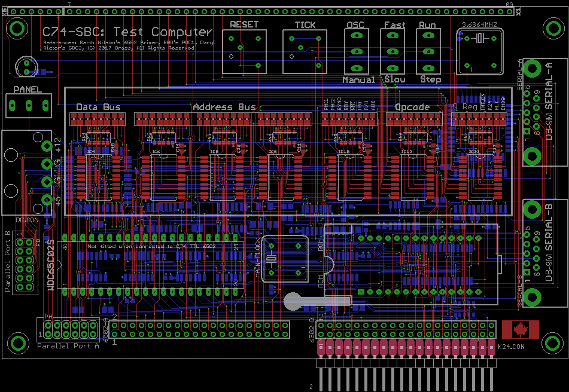Click the K24.CON edge connector pads
569x392 pixels.
coord(406,348)
